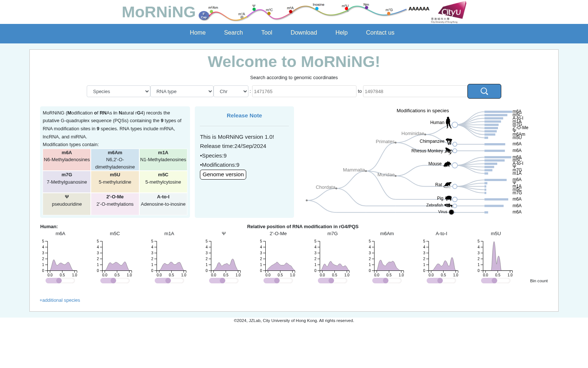Click the Primates tree label
This screenshot has height=368, width=588.
tap(385, 142)
